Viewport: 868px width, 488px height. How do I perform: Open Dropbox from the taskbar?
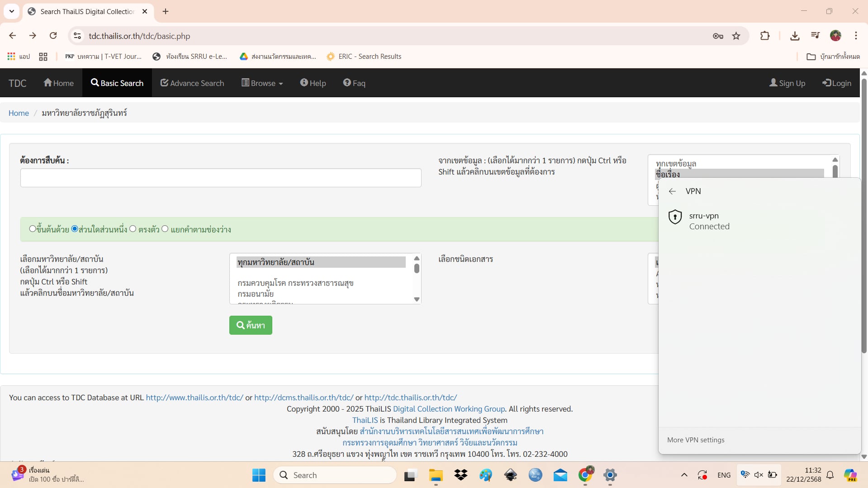[460, 475]
